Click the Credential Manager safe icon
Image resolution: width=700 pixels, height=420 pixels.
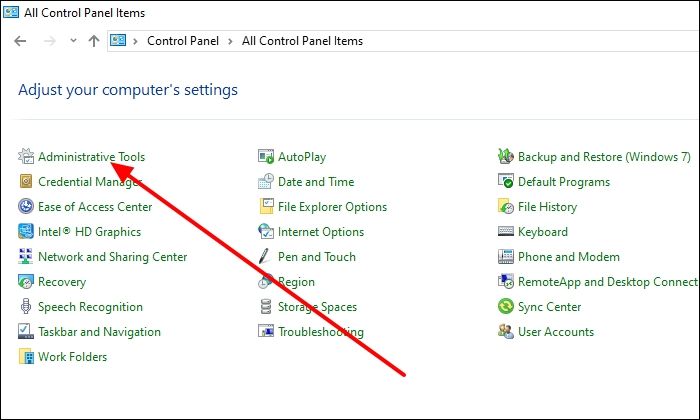26,182
